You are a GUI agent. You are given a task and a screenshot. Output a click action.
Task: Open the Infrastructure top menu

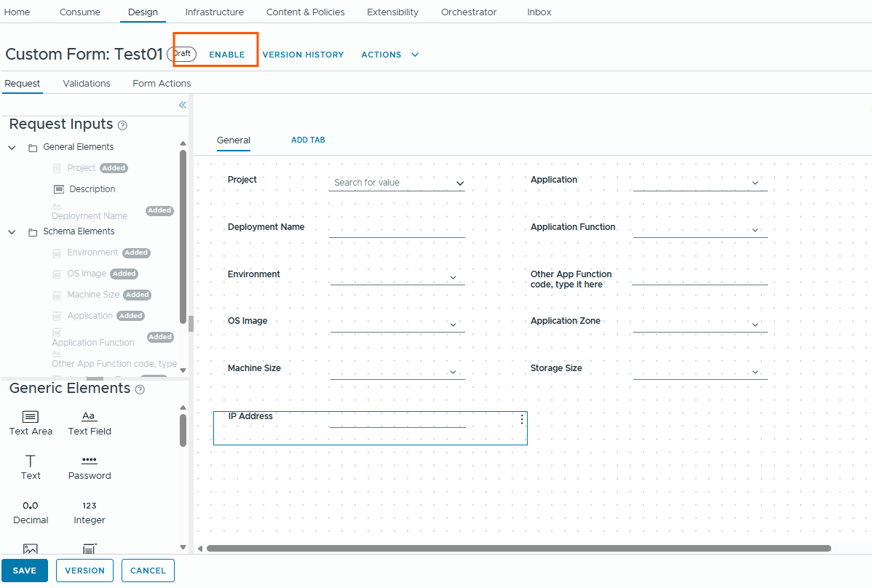click(x=214, y=12)
